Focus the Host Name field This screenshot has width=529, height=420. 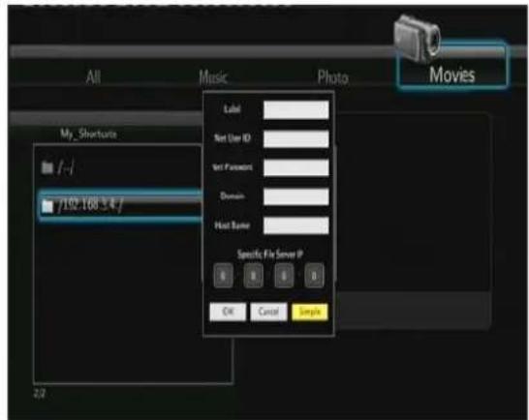[296, 225]
